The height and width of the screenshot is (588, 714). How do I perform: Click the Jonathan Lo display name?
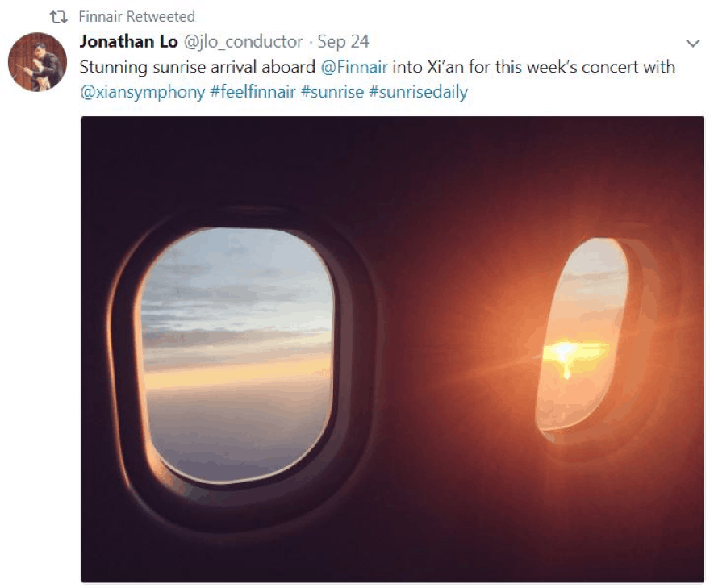tap(128, 41)
